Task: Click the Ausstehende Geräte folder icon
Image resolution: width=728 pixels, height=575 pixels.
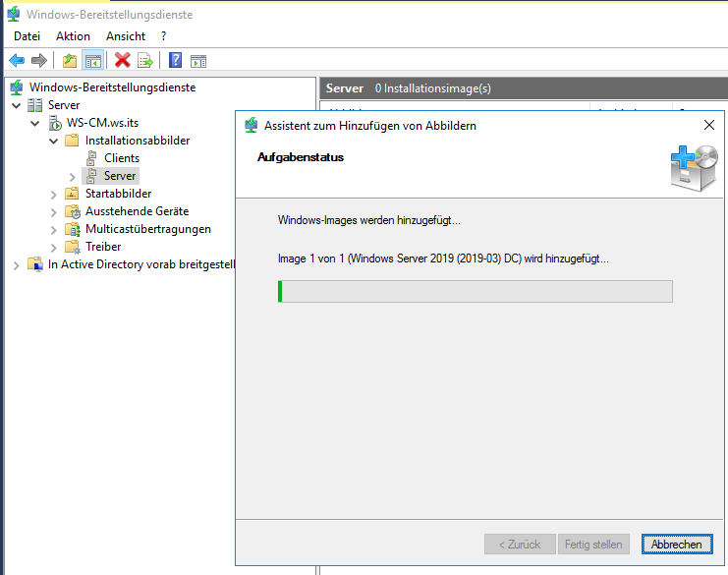Action: [x=73, y=211]
